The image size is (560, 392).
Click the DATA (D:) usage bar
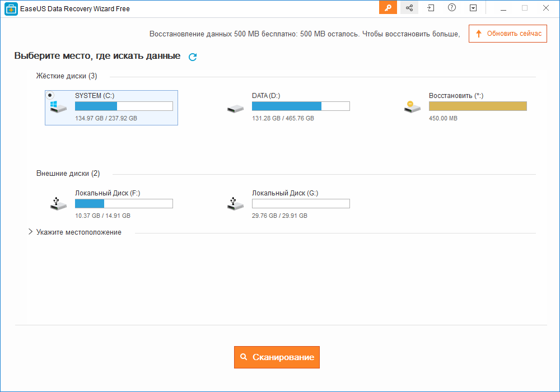(x=301, y=106)
